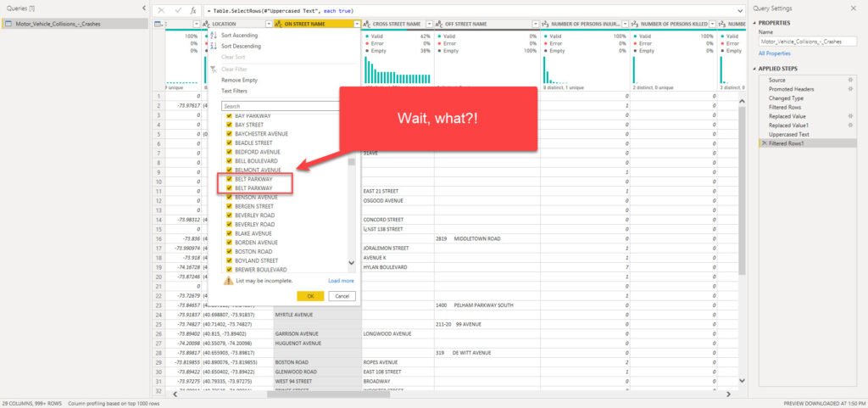This screenshot has width=868, height=408.
Task: Click the Sort Descending Z-A icon
Action: coord(214,46)
